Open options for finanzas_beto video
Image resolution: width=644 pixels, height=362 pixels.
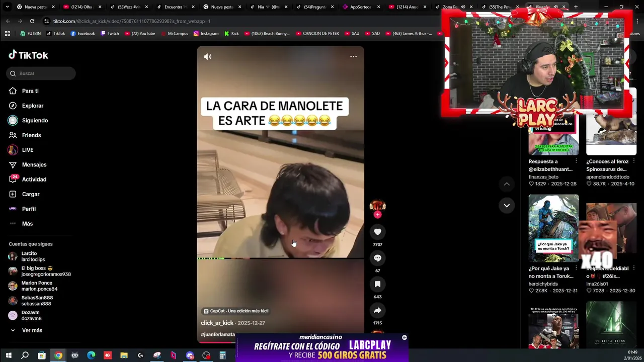click(x=576, y=161)
